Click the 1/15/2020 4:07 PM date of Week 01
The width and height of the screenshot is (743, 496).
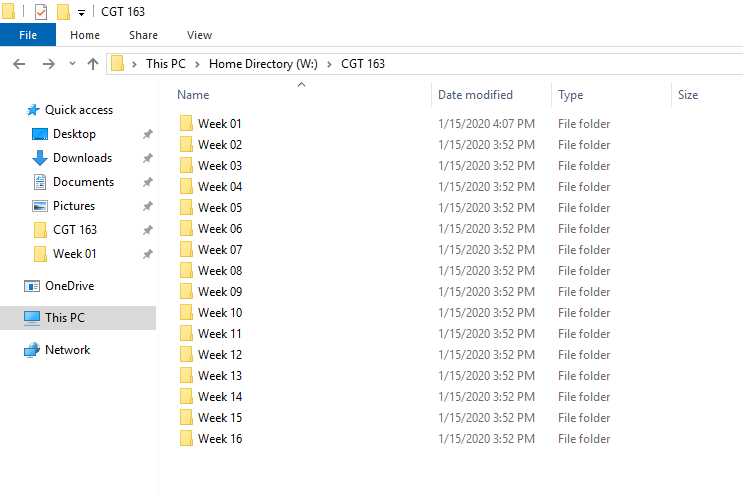click(x=486, y=124)
